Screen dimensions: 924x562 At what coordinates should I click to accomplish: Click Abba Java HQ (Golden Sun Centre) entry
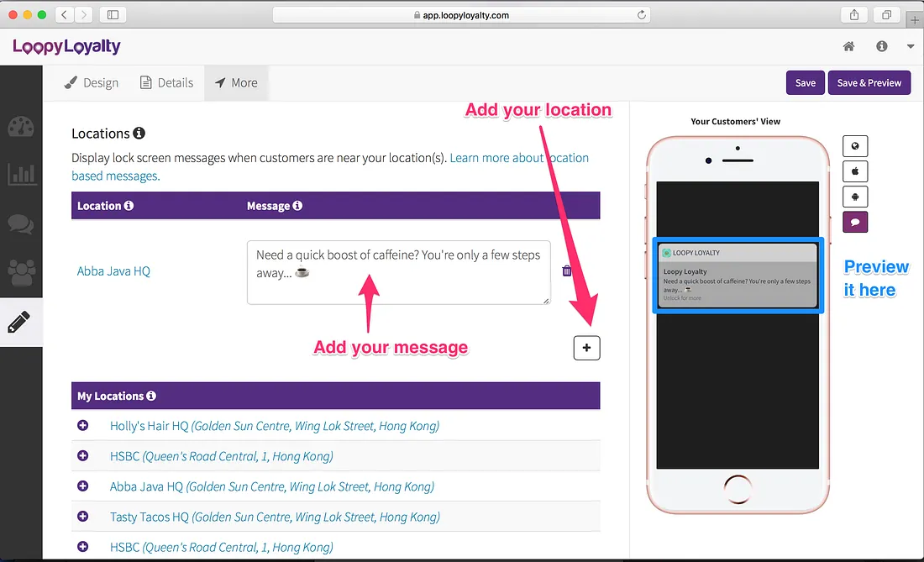click(272, 486)
